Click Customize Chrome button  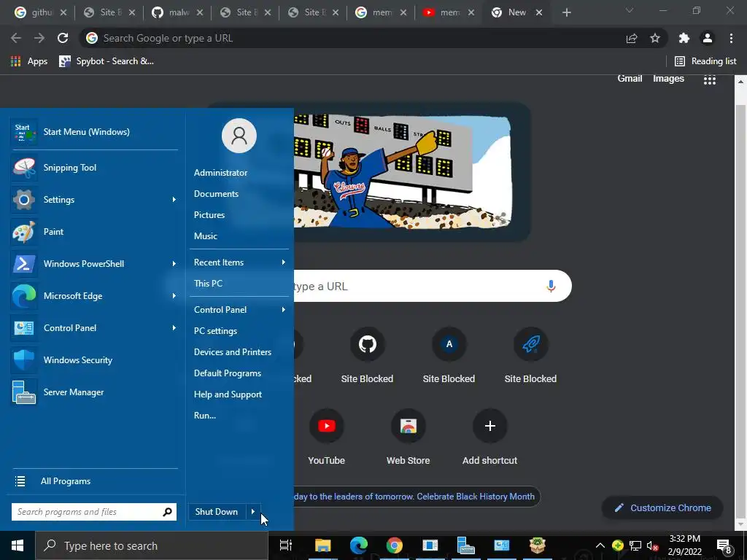coord(662,508)
